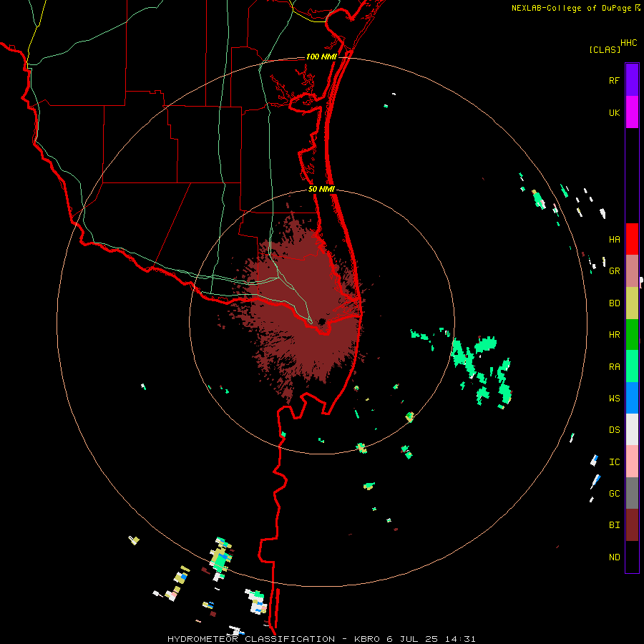Click the "DS" legend label
This screenshot has height=644, width=644.
pyautogui.click(x=614, y=430)
